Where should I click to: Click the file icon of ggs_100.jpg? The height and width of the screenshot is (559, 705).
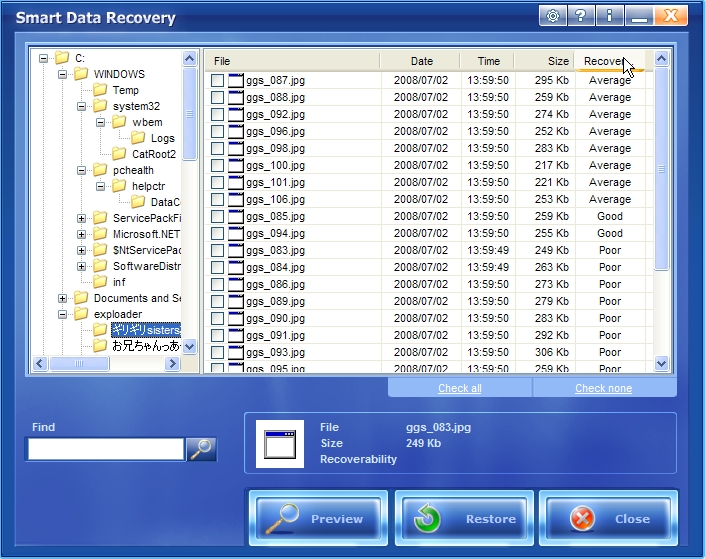tap(236, 165)
